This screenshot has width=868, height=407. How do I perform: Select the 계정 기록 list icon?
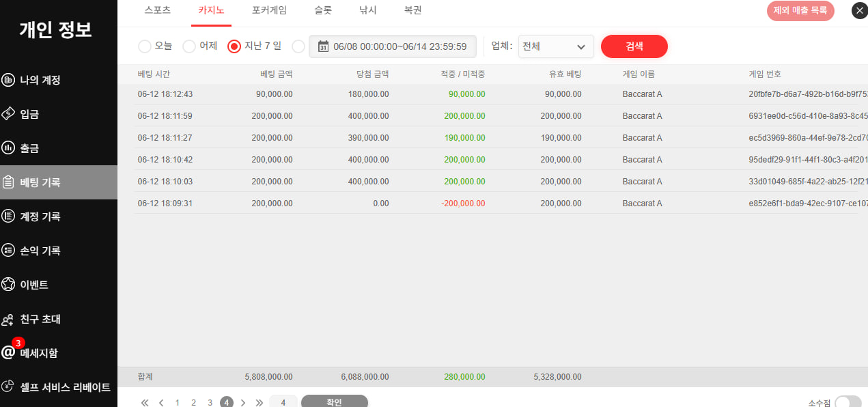click(x=9, y=216)
